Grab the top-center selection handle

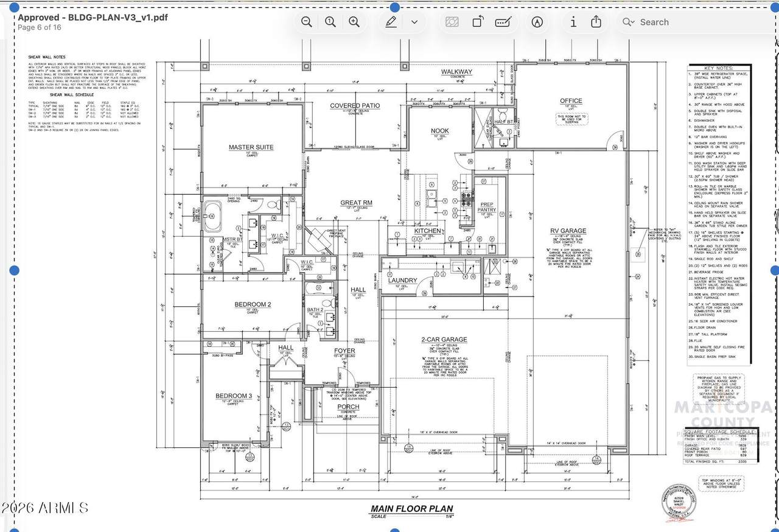(x=394, y=7)
